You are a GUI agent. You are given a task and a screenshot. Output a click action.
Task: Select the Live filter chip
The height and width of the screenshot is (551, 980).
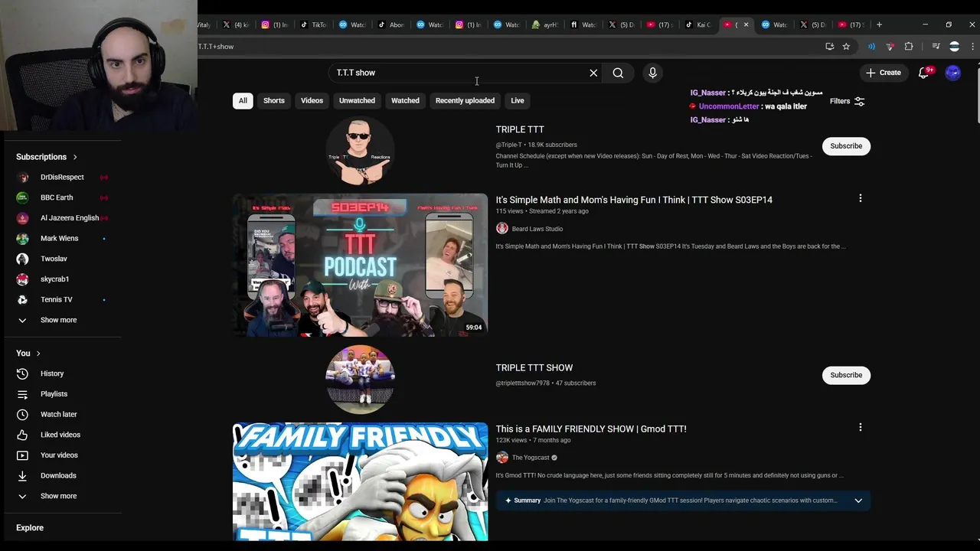pyautogui.click(x=518, y=100)
